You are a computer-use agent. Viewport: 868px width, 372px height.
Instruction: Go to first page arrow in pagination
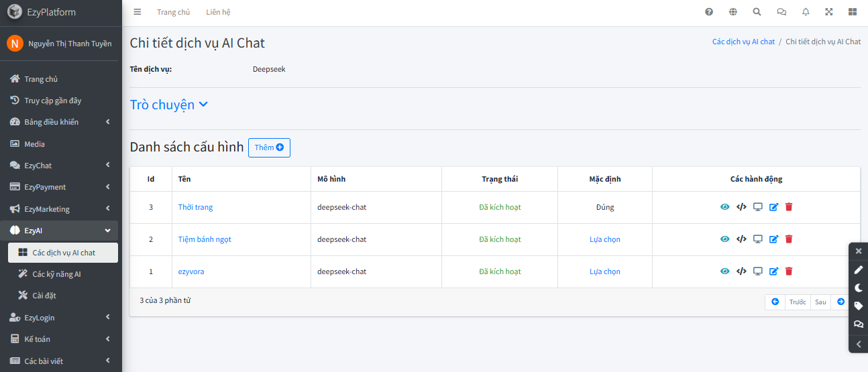(775, 302)
